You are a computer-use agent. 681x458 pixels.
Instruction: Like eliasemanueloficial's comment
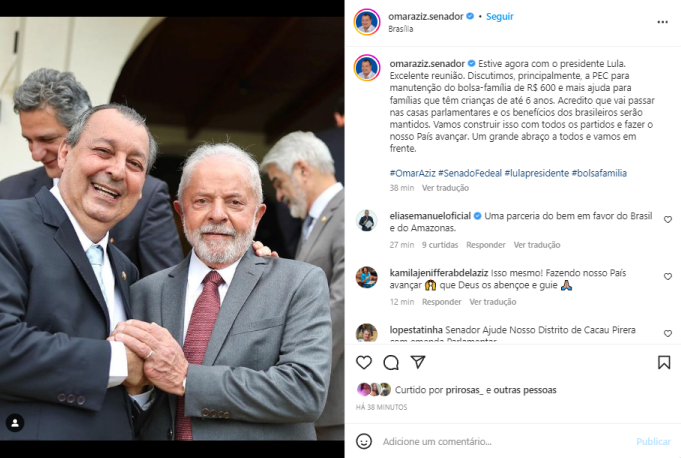(668, 220)
